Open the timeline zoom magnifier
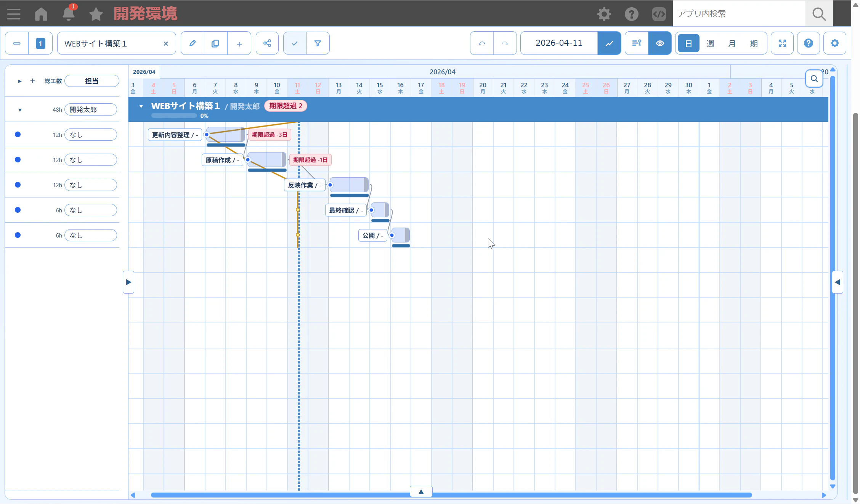Screen dimensions: 860x504 [814, 79]
